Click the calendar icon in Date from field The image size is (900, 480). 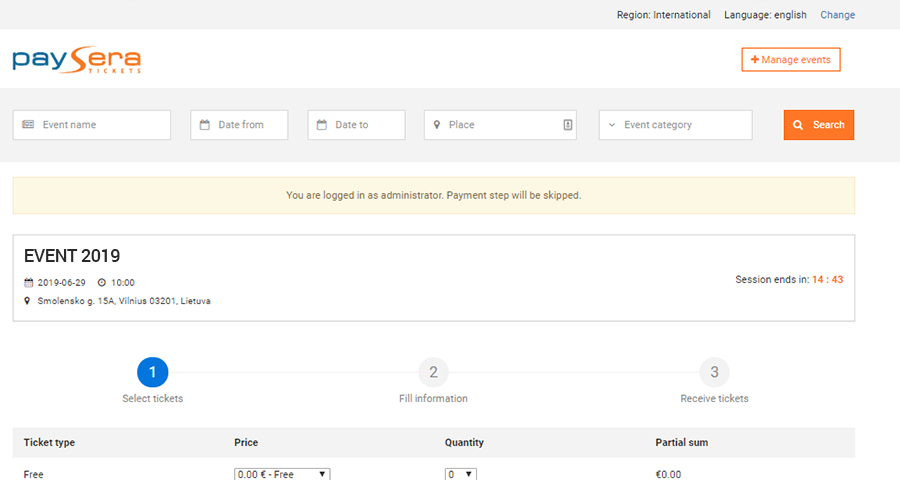tap(205, 125)
